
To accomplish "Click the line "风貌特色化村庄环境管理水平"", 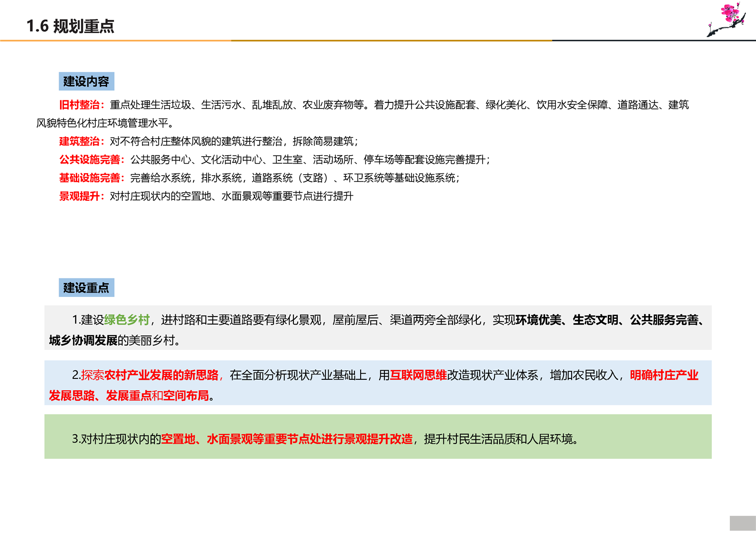I will [x=102, y=123].
